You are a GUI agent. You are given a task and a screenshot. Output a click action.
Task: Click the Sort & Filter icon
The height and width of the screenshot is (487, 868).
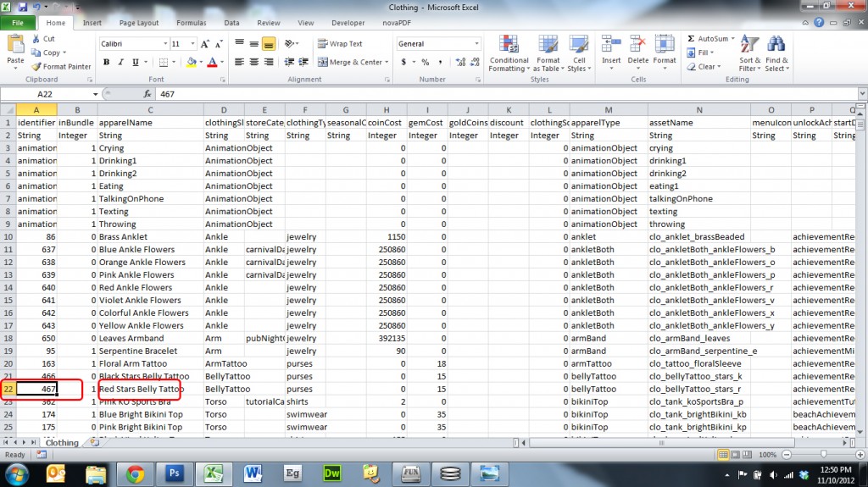(x=749, y=53)
